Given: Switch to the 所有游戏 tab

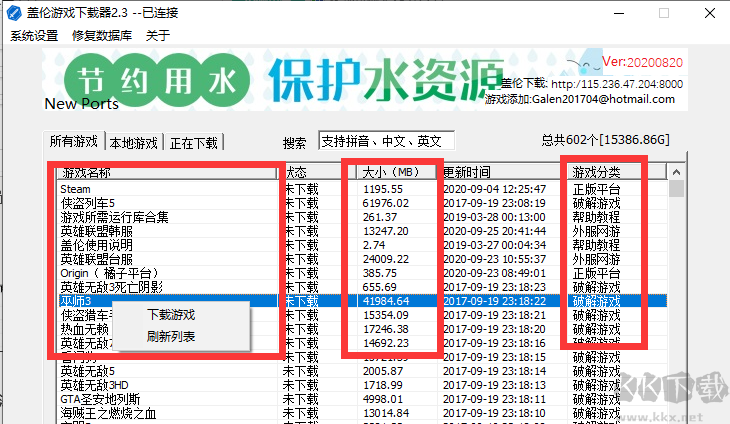Looking at the screenshot, I should 74,141.
